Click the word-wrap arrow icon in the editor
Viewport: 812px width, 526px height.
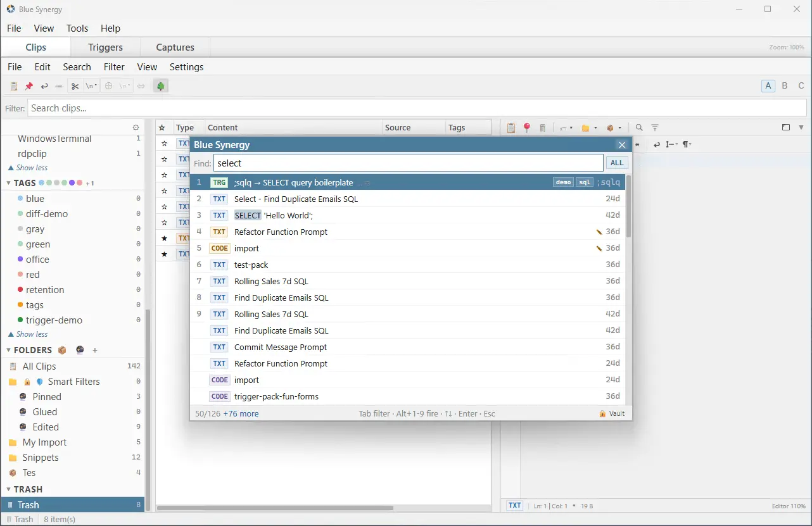pos(657,144)
